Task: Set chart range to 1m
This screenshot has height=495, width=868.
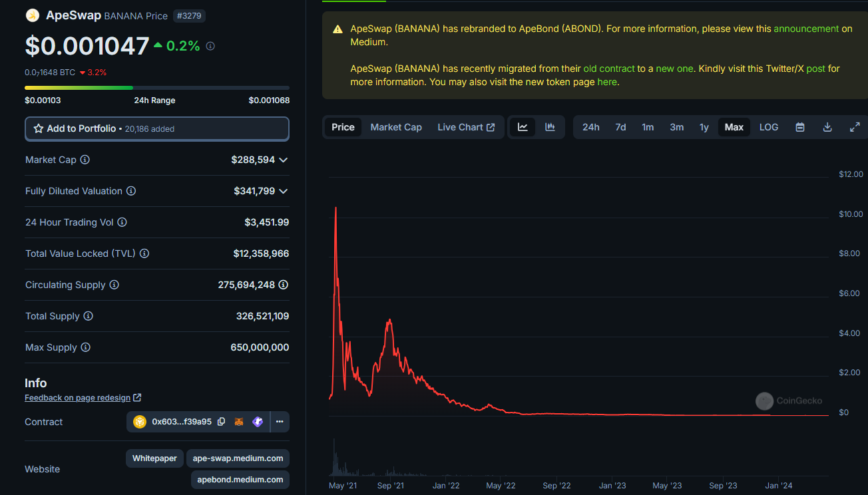Action: click(x=648, y=127)
